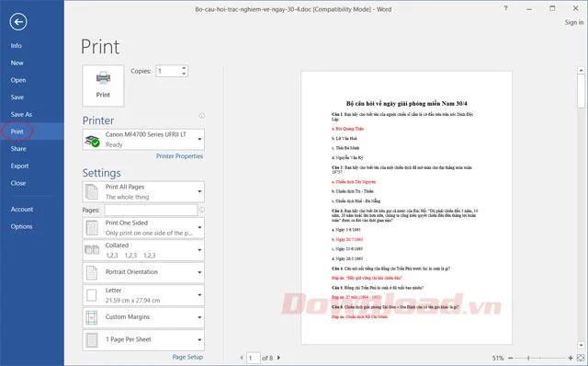Click the Custom Margins icon

click(92, 317)
